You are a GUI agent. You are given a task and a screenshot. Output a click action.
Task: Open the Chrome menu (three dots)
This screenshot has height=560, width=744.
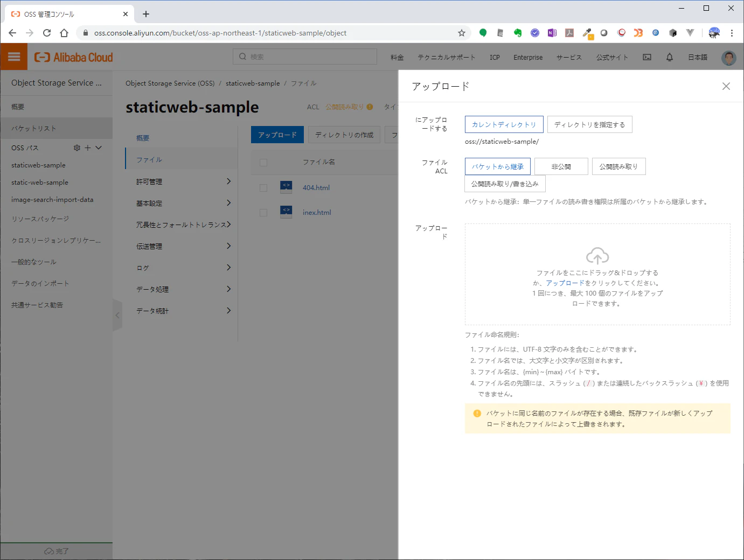732,33
